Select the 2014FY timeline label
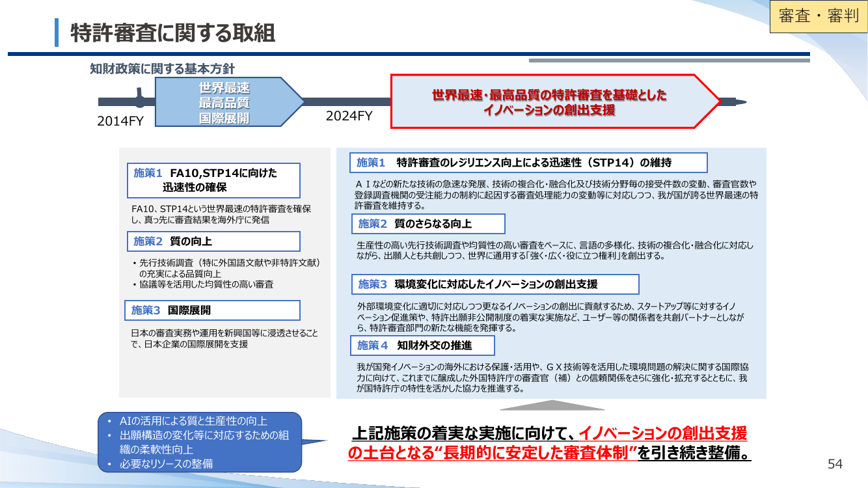Screen dimensions: 868x488 [x=120, y=121]
